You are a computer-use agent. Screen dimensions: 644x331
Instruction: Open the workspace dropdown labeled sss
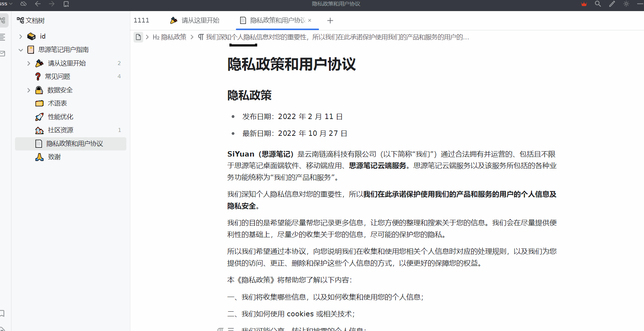pos(6,4)
